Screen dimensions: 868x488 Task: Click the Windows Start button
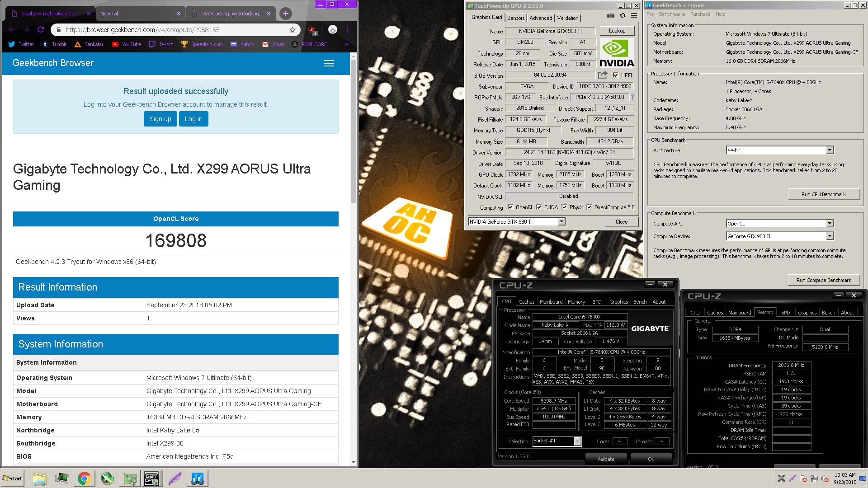pos(13,479)
